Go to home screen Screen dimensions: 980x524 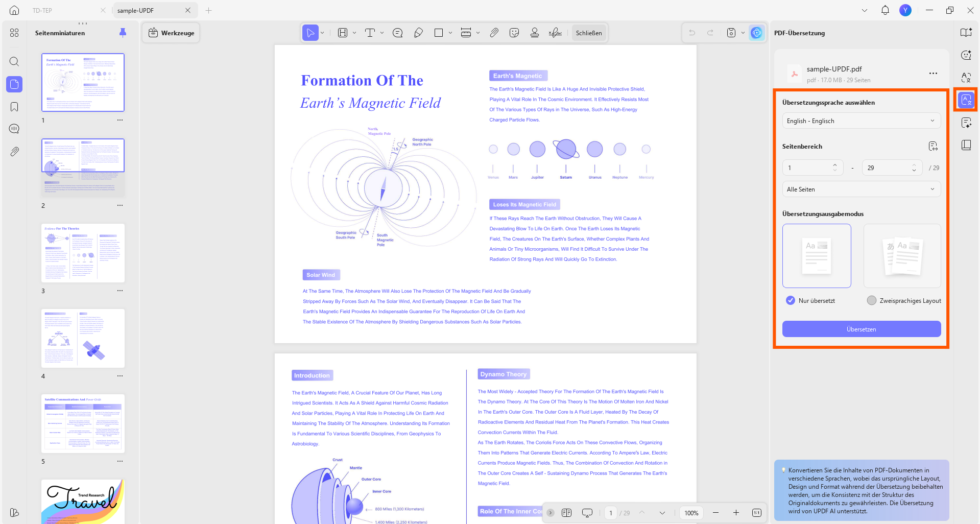(x=14, y=10)
